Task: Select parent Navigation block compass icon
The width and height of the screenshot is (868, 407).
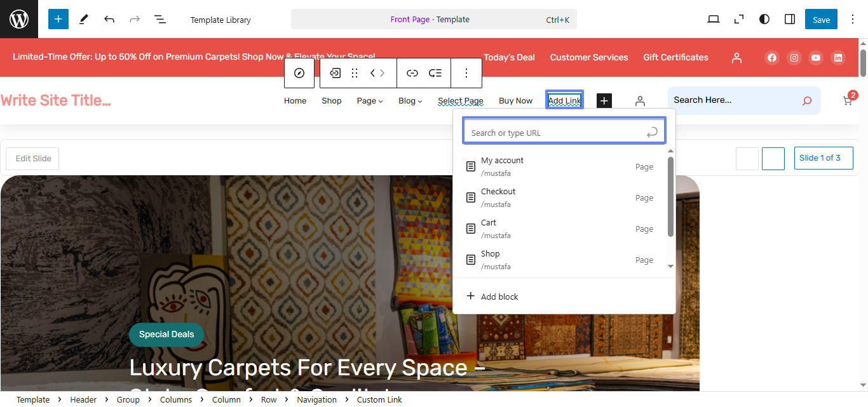Action: (x=299, y=73)
